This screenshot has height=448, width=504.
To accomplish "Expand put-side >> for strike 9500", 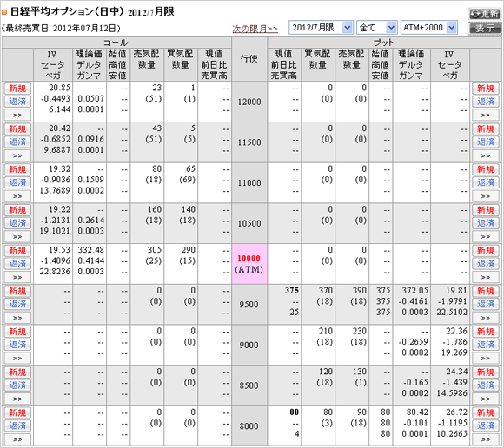I will tap(486, 318).
